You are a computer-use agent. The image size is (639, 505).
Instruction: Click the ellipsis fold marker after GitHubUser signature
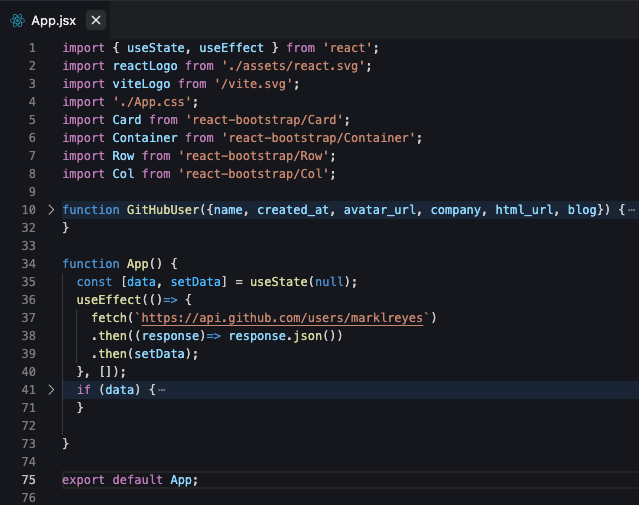tap(631, 210)
